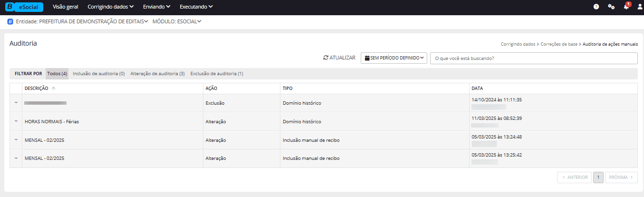
Task: Filter by Alteração de auditoria (3)
Action: click(x=157, y=74)
